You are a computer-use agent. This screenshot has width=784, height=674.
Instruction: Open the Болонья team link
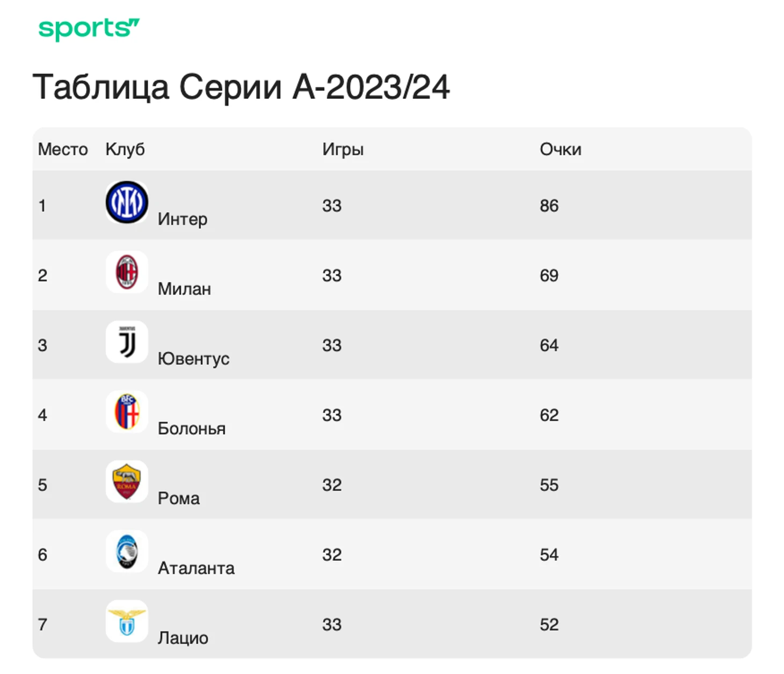tap(192, 429)
